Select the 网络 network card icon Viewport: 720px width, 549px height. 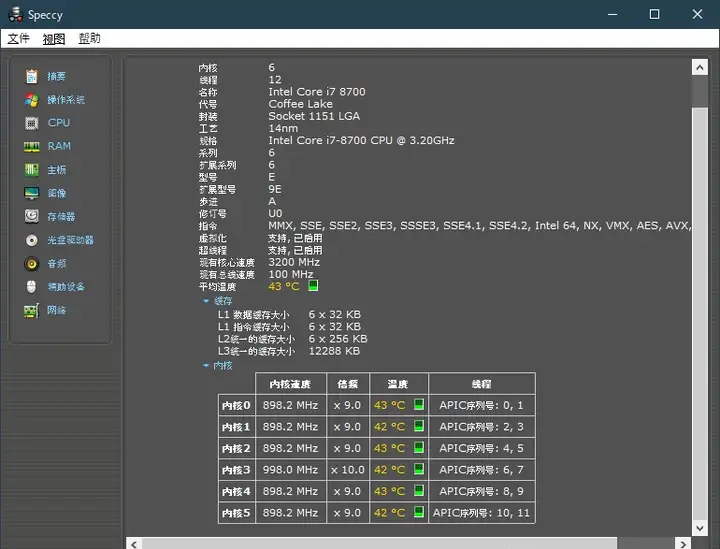tap(31, 311)
